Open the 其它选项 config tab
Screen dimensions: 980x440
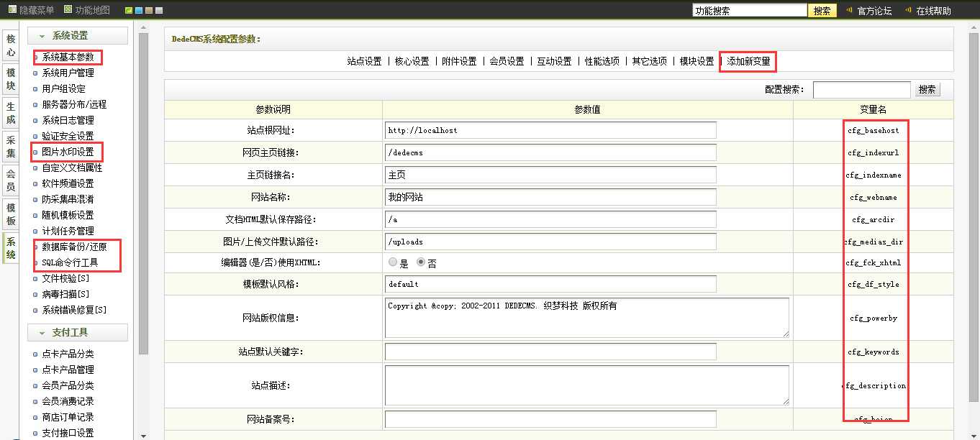649,62
